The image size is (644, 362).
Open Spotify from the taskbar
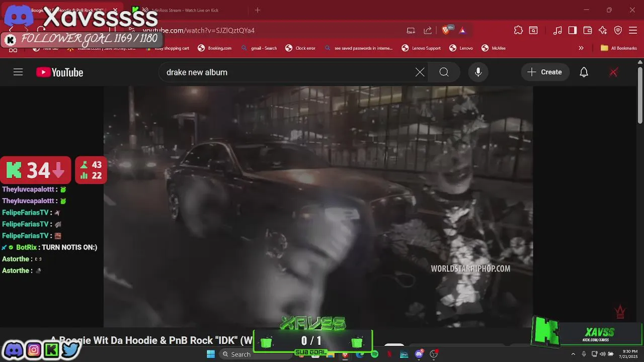point(374,354)
